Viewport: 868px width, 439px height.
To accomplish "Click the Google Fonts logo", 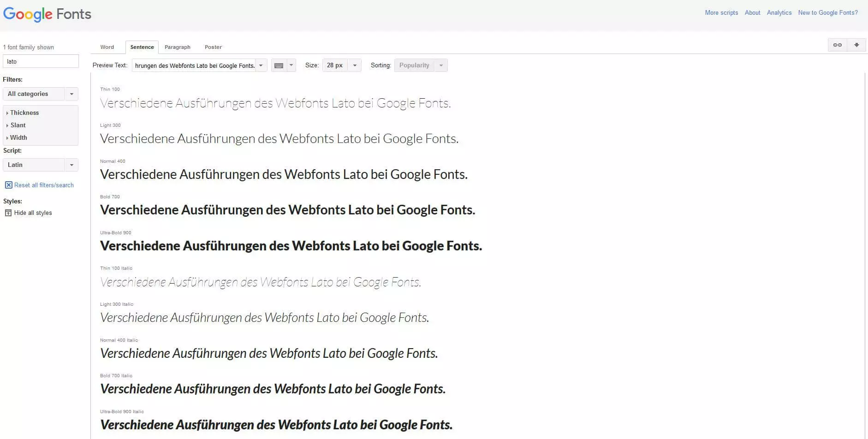I will (47, 14).
